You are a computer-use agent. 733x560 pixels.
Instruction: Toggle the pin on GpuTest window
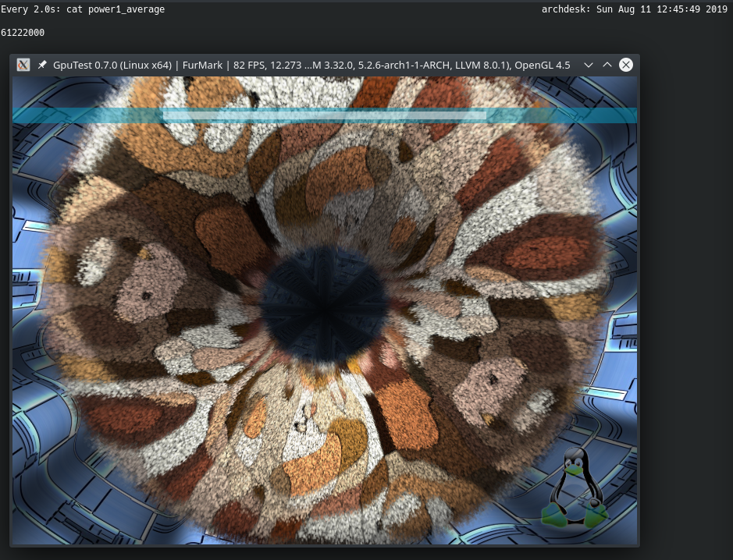pyautogui.click(x=42, y=65)
